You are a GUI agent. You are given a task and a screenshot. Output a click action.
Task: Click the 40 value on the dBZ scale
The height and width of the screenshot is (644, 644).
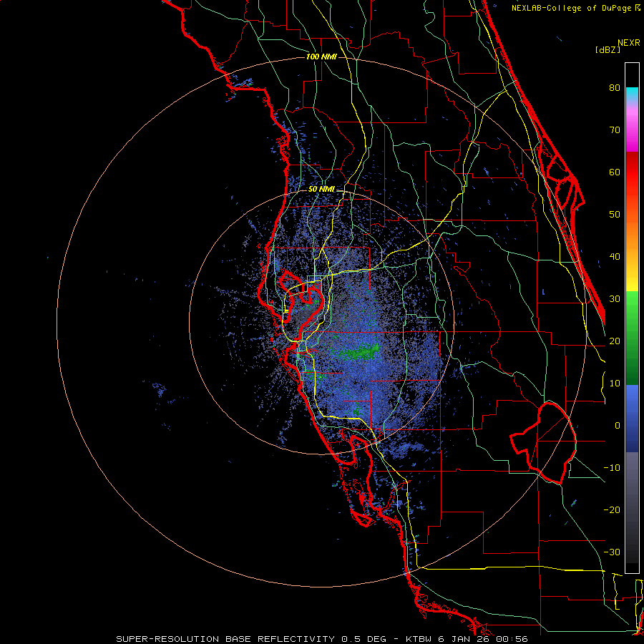(x=615, y=257)
